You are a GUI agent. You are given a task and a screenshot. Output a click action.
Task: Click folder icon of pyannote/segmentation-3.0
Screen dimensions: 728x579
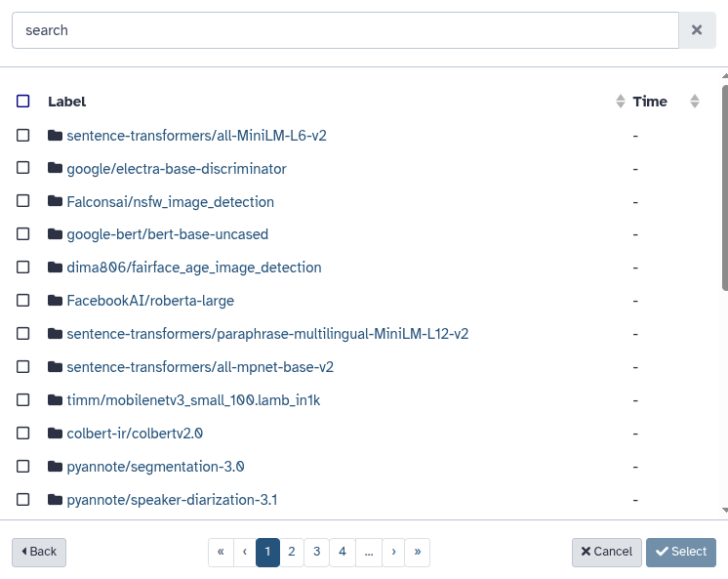tap(55, 466)
